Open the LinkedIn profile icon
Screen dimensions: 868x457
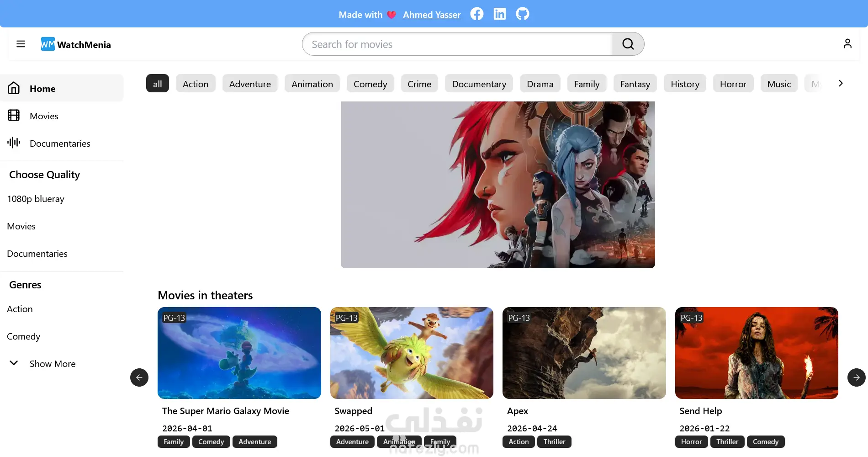[500, 14]
